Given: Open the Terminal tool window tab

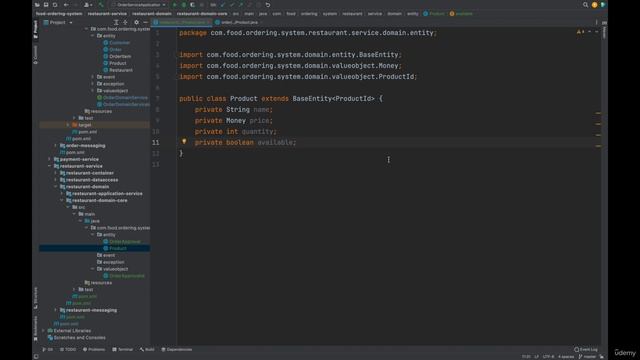Looking at the screenshot, I should pos(123,350).
